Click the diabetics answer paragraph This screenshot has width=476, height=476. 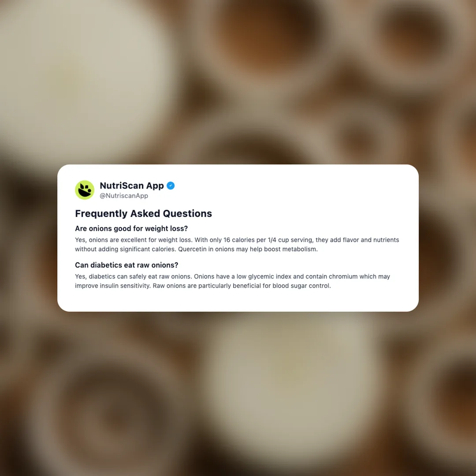[x=233, y=281]
